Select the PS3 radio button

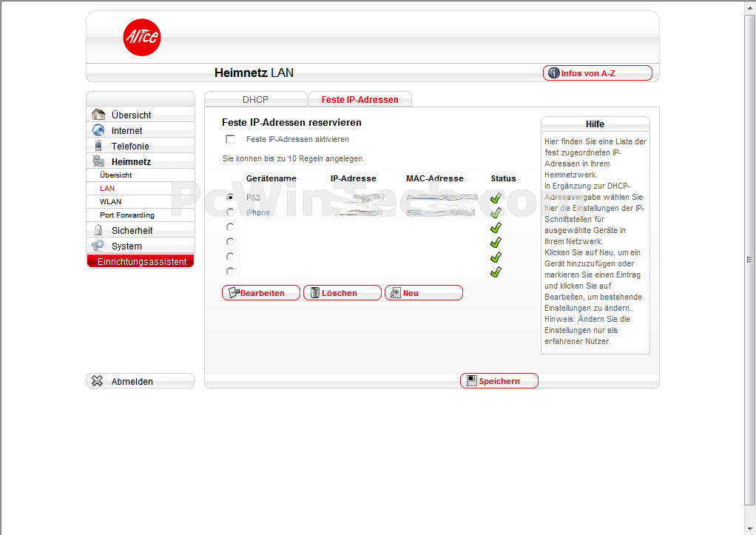230,198
